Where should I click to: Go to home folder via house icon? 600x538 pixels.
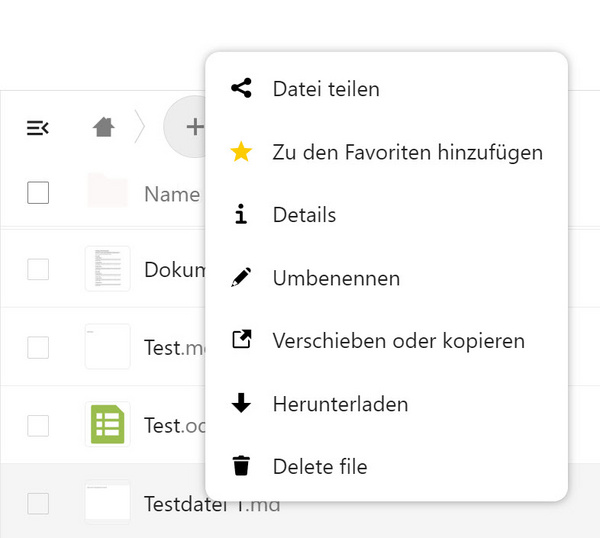[103, 127]
